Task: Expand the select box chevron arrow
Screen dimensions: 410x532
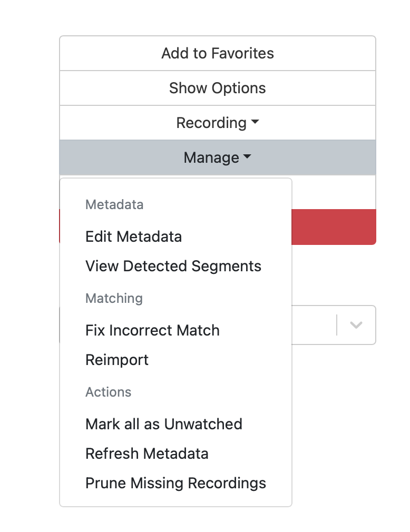Action: click(x=356, y=325)
